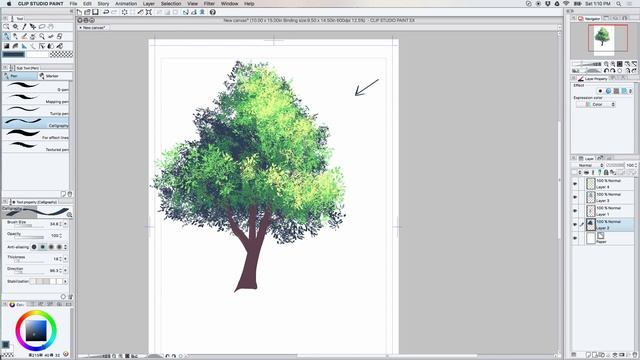Click Navigator flip horizontal icon
This screenshot has width=640, height=360.
point(627,71)
